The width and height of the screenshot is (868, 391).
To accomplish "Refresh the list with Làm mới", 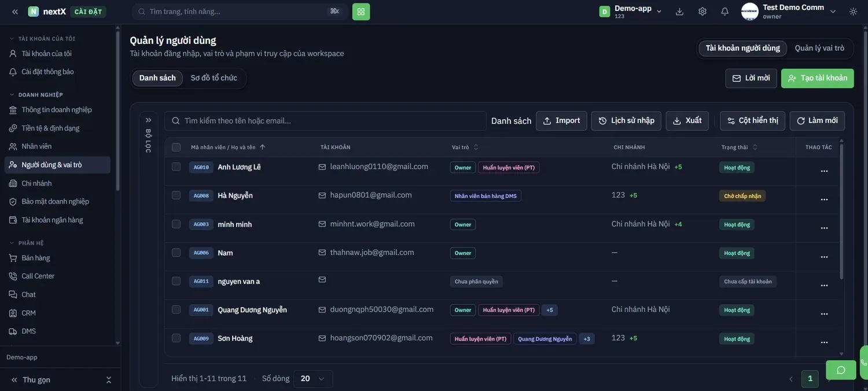I will tap(817, 121).
